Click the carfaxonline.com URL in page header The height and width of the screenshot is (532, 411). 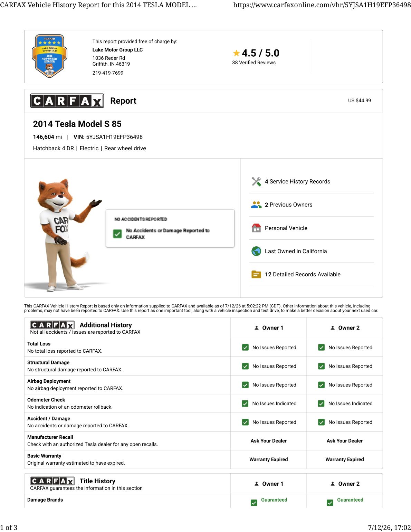[322, 5]
